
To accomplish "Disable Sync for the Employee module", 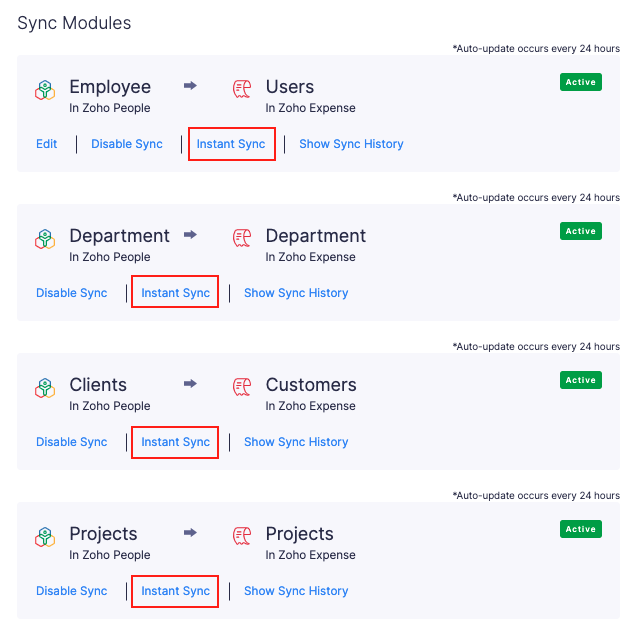I will tap(127, 144).
